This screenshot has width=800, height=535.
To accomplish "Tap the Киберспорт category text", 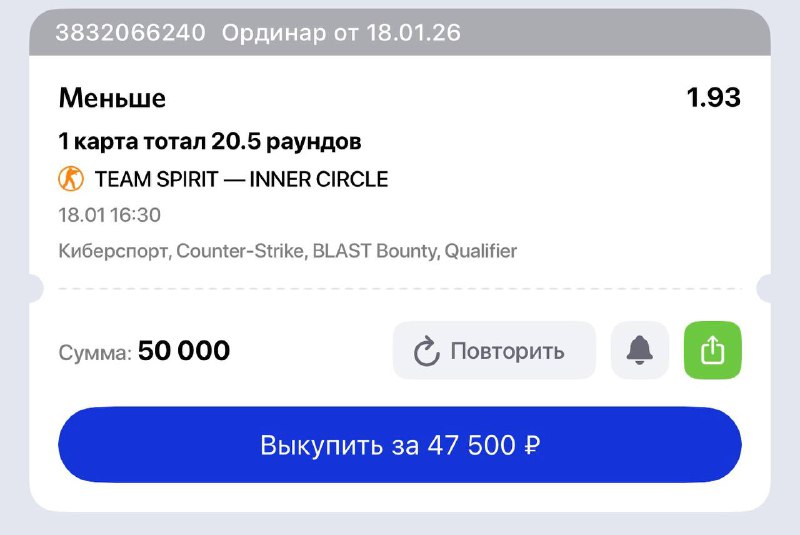I will (x=116, y=251).
